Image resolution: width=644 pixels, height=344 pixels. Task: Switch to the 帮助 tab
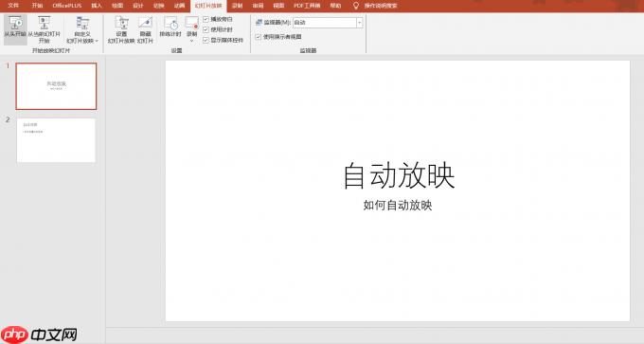coord(335,6)
